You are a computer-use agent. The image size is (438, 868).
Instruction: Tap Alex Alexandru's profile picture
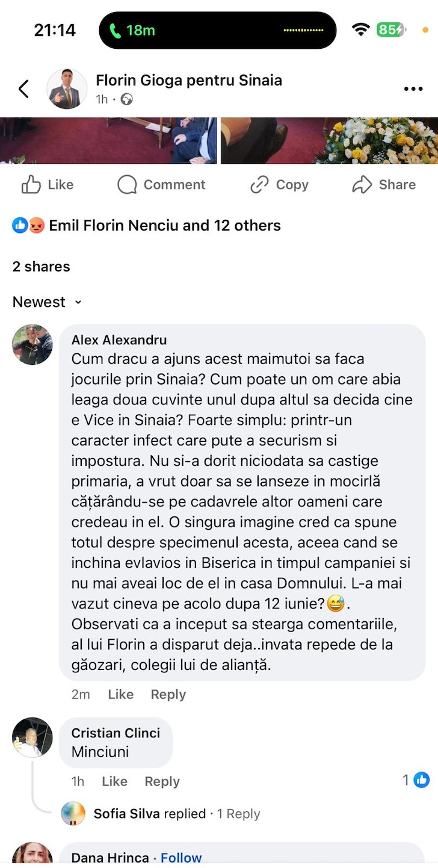(32, 344)
